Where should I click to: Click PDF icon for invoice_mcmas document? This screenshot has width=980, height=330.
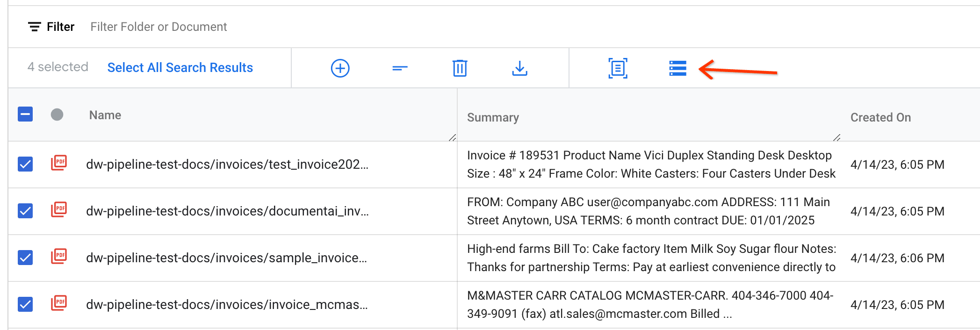pos(59,304)
